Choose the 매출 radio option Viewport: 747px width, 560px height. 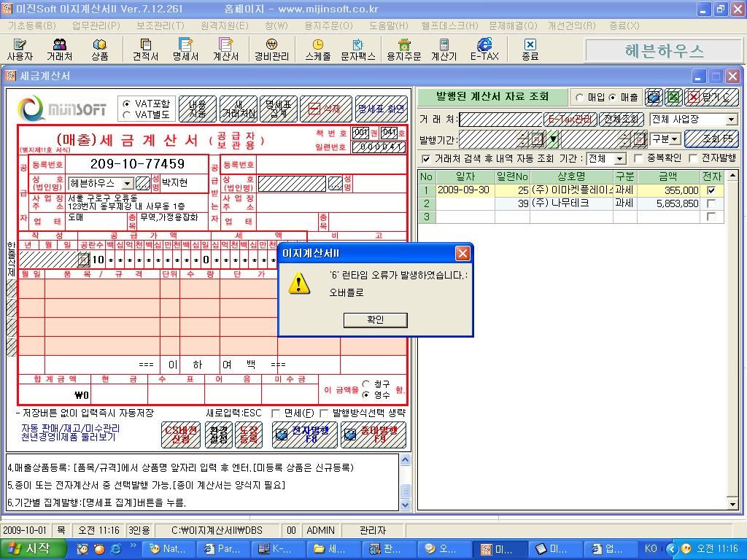pos(613,98)
